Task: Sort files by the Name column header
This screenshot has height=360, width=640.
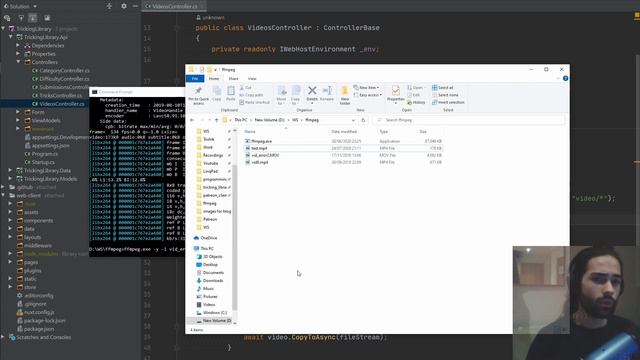Action: tap(286, 131)
